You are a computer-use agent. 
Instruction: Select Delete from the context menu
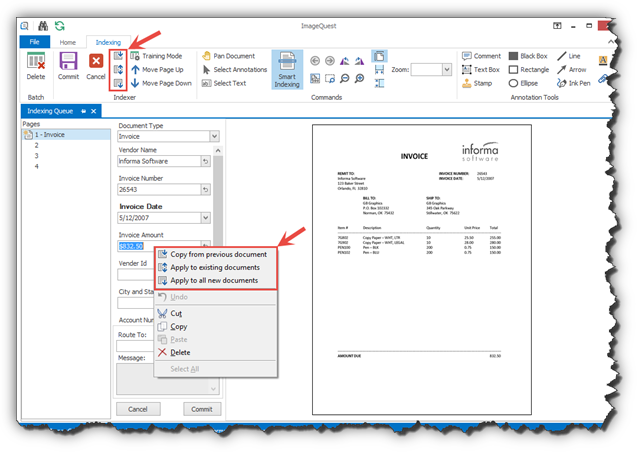pyautogui.click(x=216, y=352)
